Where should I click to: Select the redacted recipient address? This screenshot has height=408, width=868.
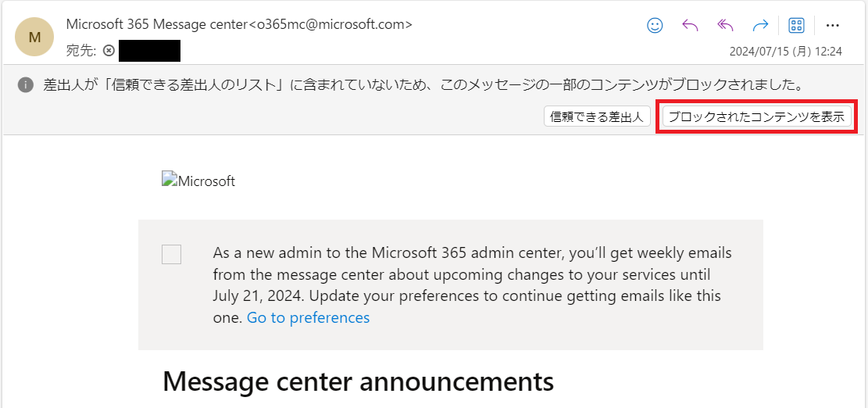tap(150, 51)
